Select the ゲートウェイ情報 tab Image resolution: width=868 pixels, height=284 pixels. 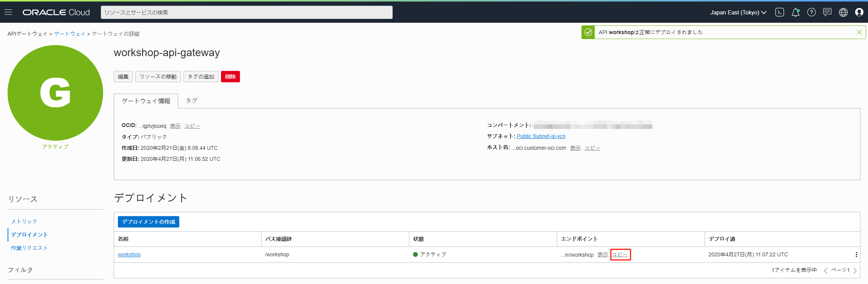point(146,101)
